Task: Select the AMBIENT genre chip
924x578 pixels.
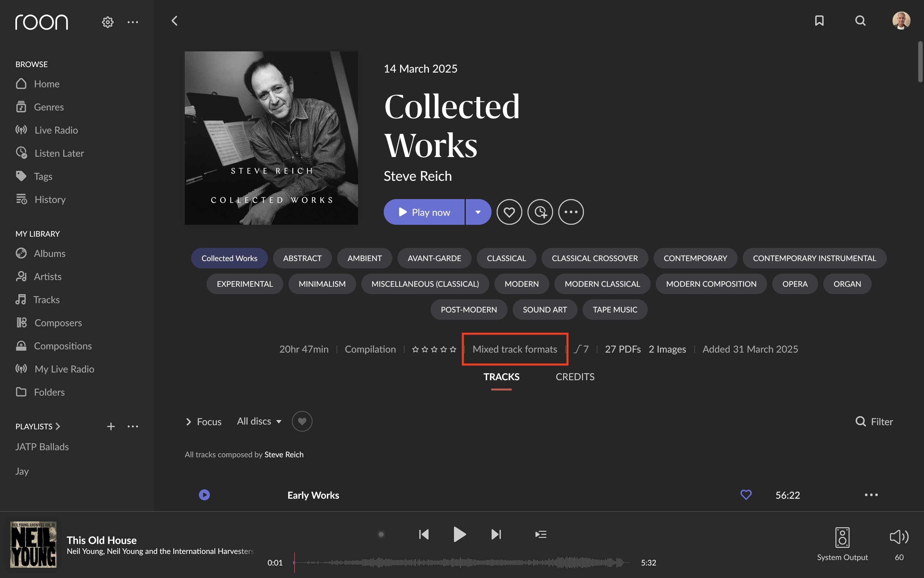Action: [364, 258]
